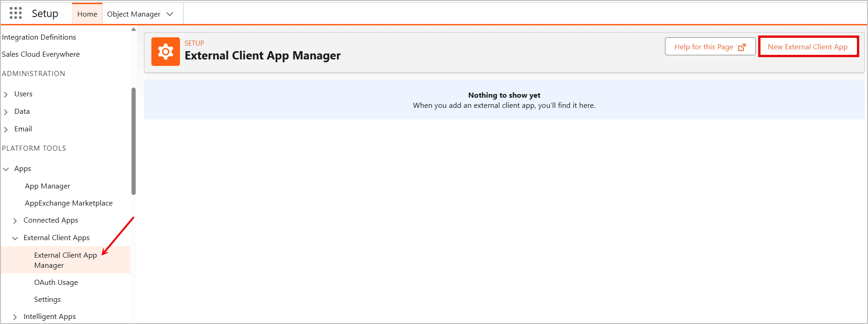Collapse the External Client Apps node
This screenshot has height=324, width=868.
click(15, 238)
